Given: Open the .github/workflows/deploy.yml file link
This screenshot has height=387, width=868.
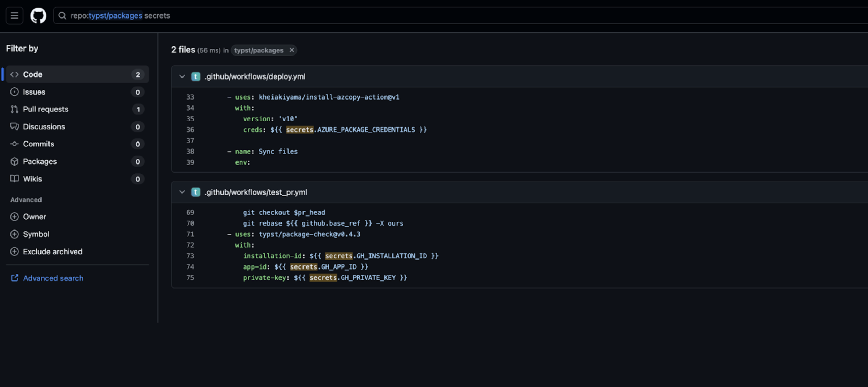Looking at the screenshot, I should (x=255, y=76).
